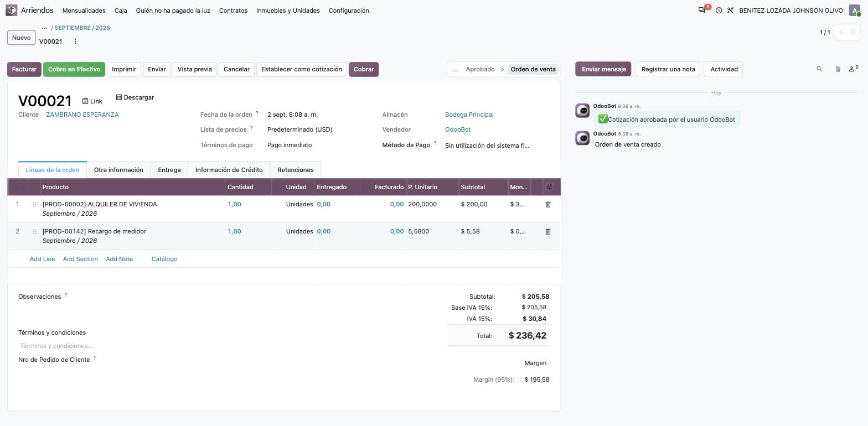Click the Facturar button
Image resolution: width=868 pixels, height=426 pixels.
[x=24, y=69]
